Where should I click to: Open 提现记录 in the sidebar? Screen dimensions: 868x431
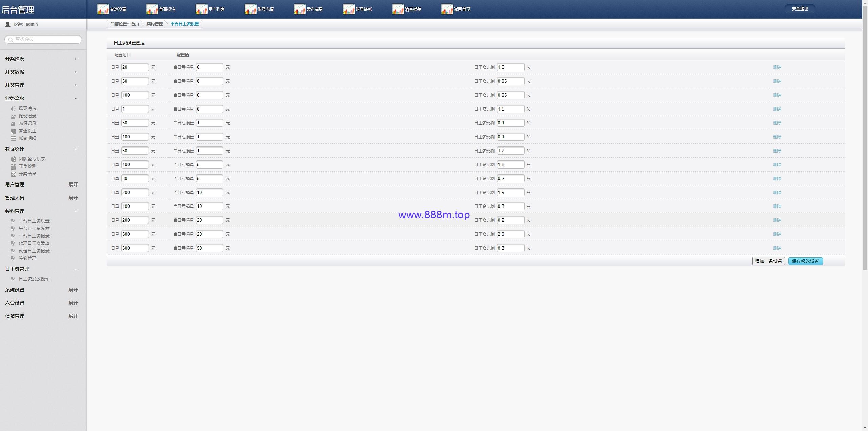point(27,116)
